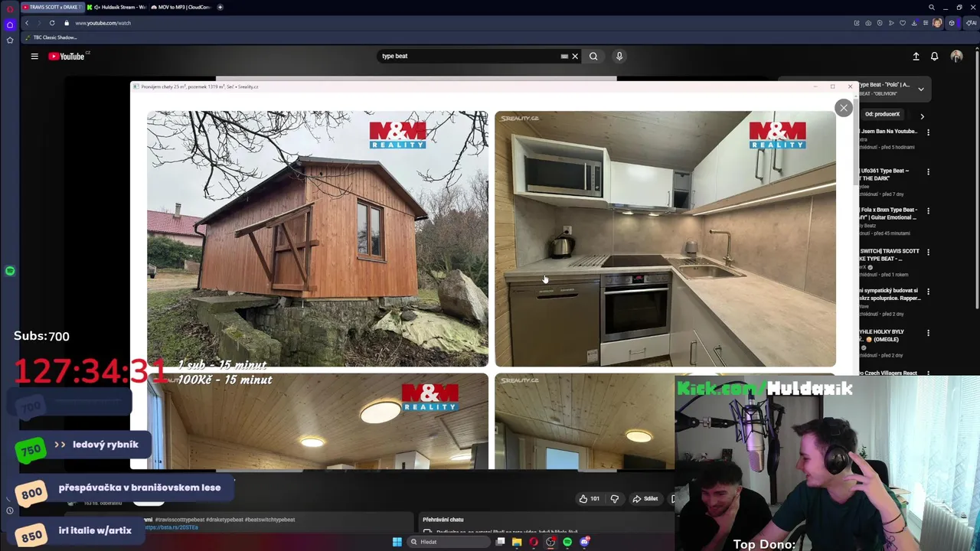This screenshot has width=980, height=551.
Task: Open Opera GX home sidebar button
Action: (10, 24)
